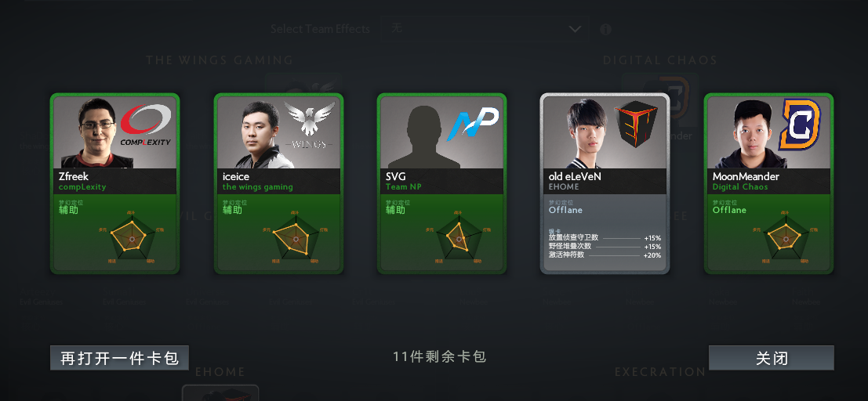Click the Wings eagle logo on iceice's card
The height and width of the screenshot is (401, 868).
(x=310, y=125)
